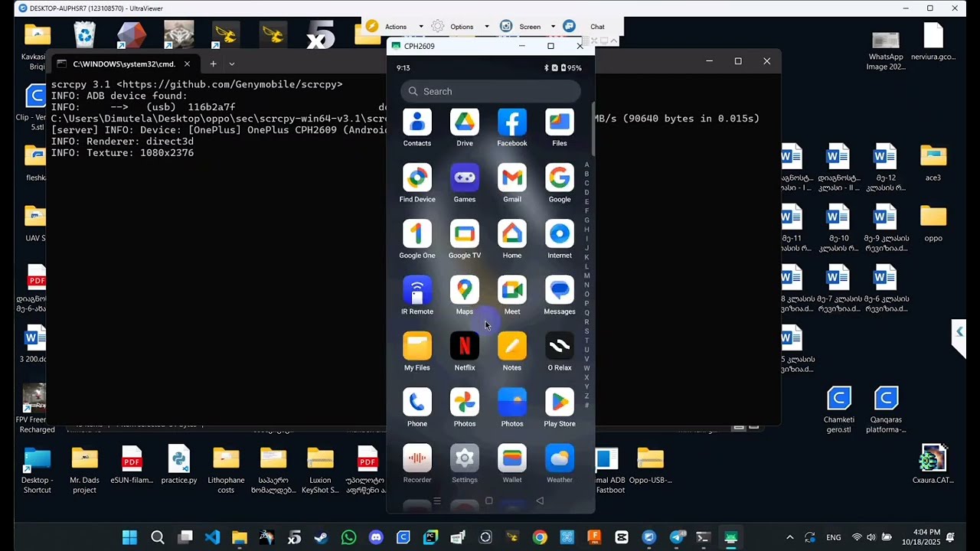Screen dimensions: 980x551
Task: Select the oppo folder on the desktop
Action: coord(933,223)
